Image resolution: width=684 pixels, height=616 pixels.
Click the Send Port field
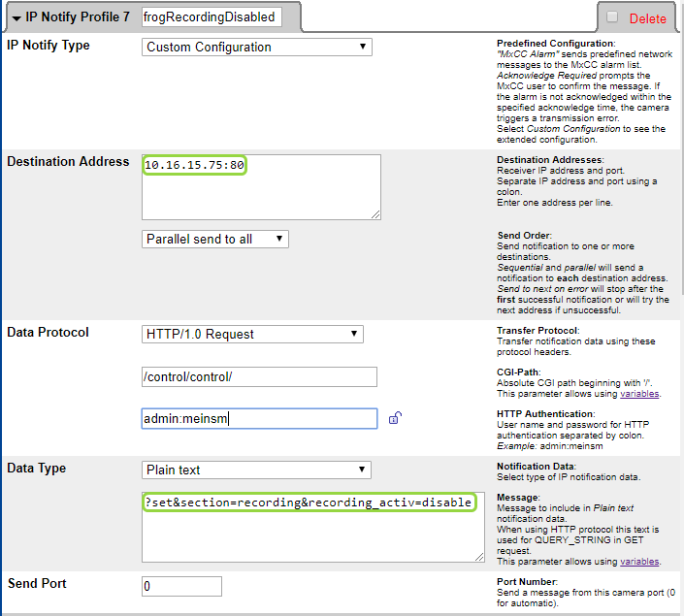[181, 586]
